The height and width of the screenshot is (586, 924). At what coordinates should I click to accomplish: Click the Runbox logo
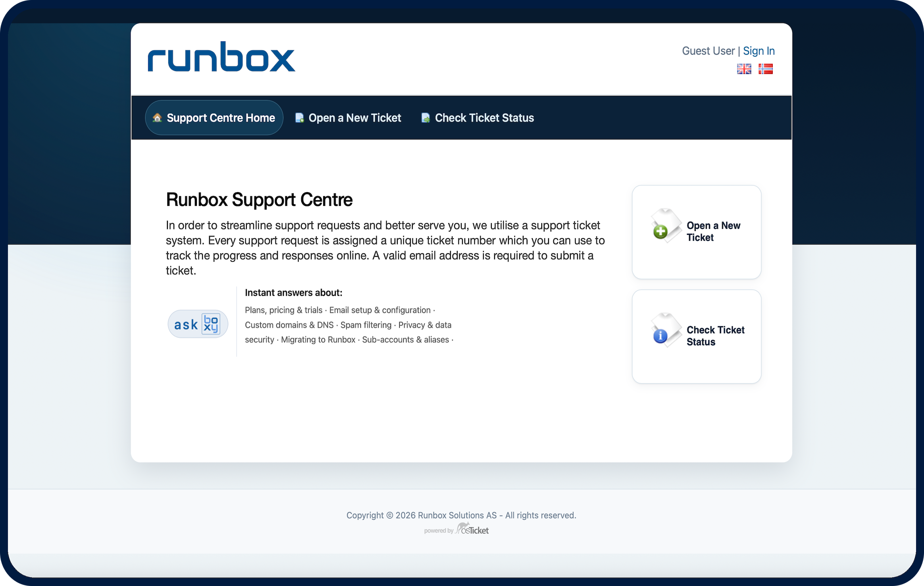(221, 57)
